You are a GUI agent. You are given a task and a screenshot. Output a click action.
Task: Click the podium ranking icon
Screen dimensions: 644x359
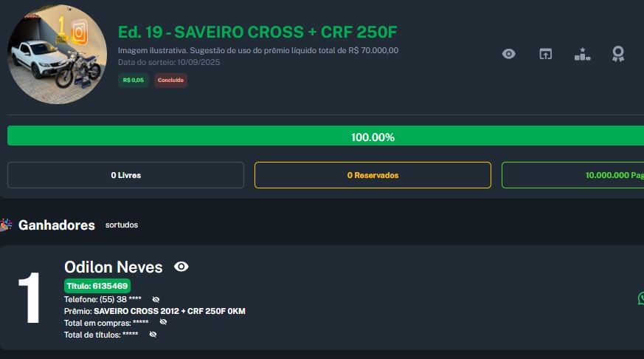(x=582, y=54)
